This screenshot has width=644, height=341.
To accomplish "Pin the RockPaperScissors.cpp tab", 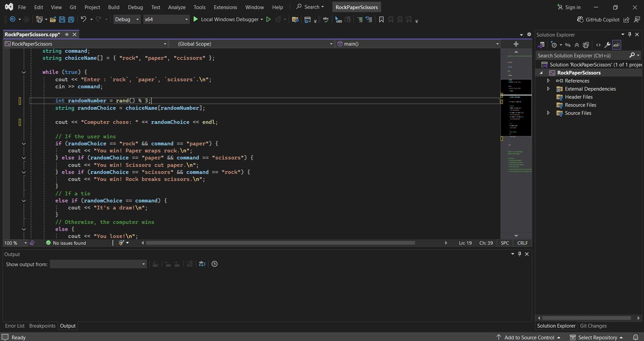I will click(66, 34).
